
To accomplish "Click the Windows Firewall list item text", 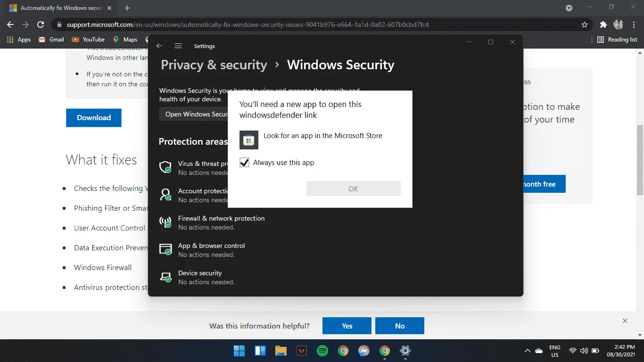I will (103, 267).
